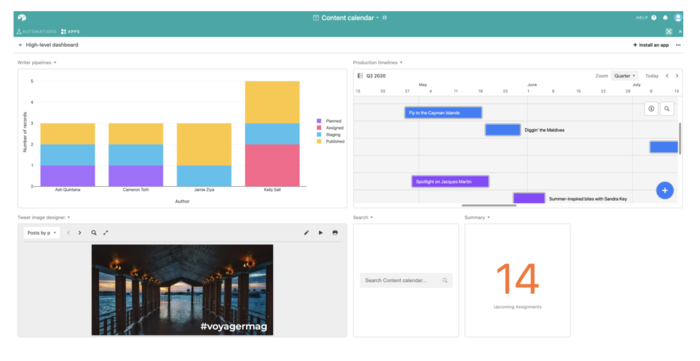Screen dimensions: 700x361
Task: Click Jamie Ziya's Published bar segment
Action: tap(204, 144)
